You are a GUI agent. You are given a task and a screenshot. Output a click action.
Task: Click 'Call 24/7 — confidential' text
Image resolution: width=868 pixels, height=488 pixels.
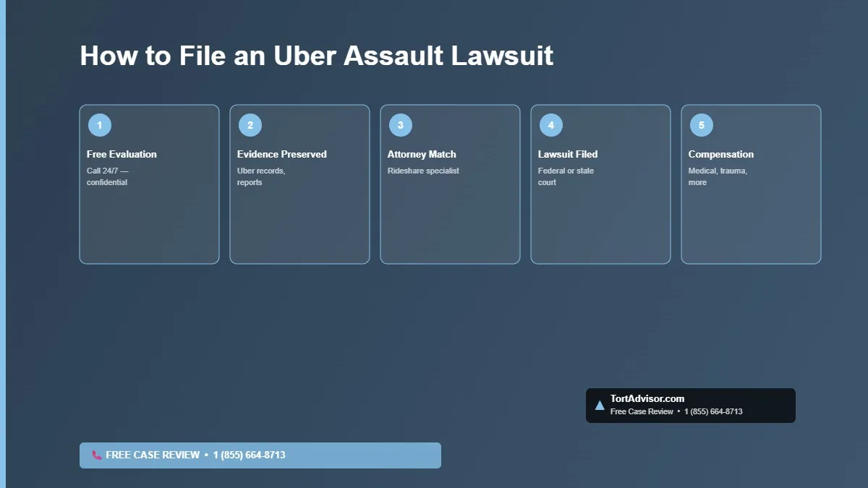click(x=108, y=176)
